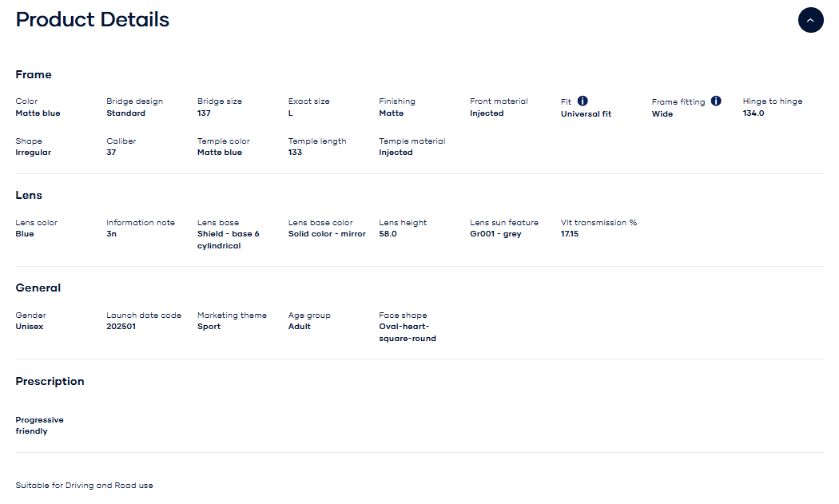Select the Sport marketing theme value
This screenshot has width=839, height=504.
(x=209, y=327)
